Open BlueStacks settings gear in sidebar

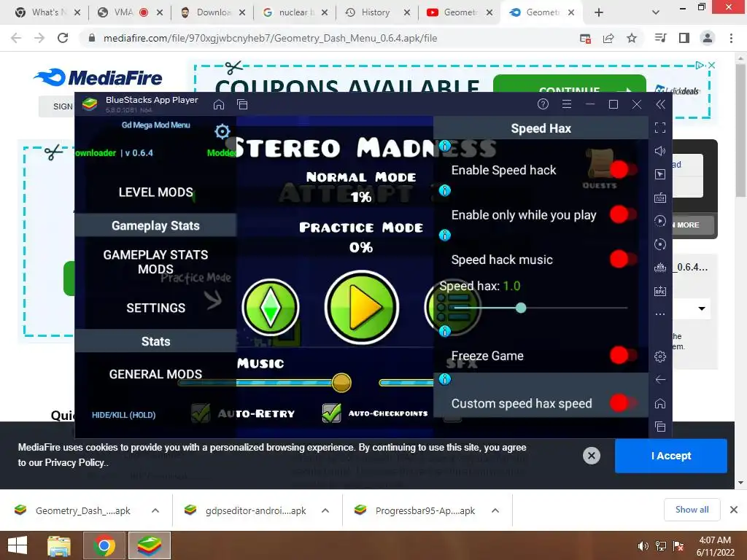660,356
